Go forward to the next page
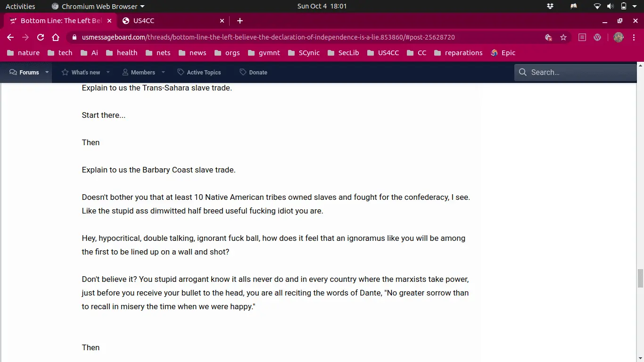The width and height of the screenshot is (644, 362). (x=25, y=37)
